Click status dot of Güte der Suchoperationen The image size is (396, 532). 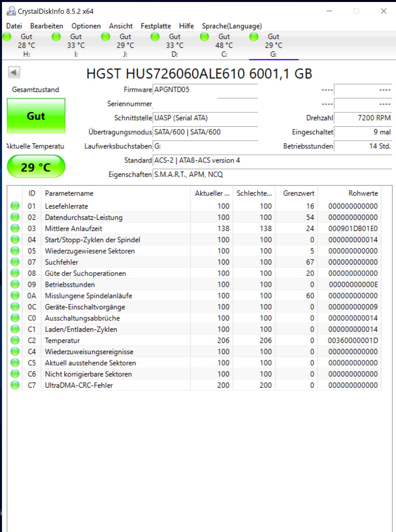(x=15, y=273)
